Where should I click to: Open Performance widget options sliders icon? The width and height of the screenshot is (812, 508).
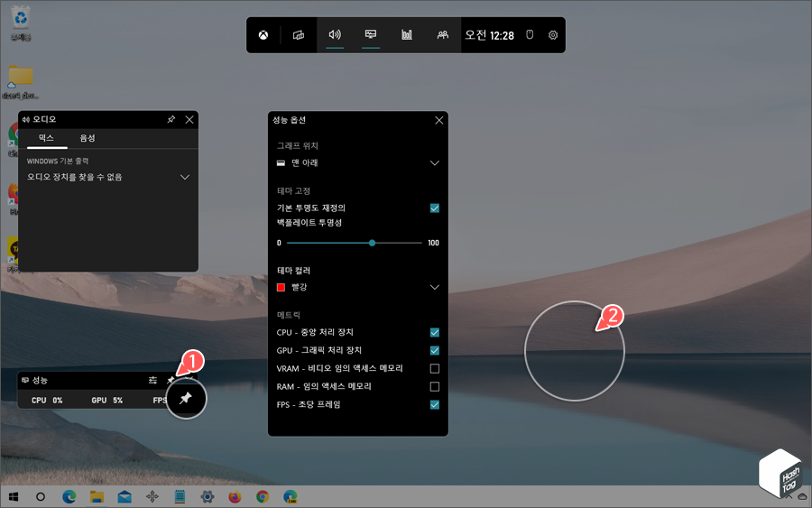coord(152,380)
